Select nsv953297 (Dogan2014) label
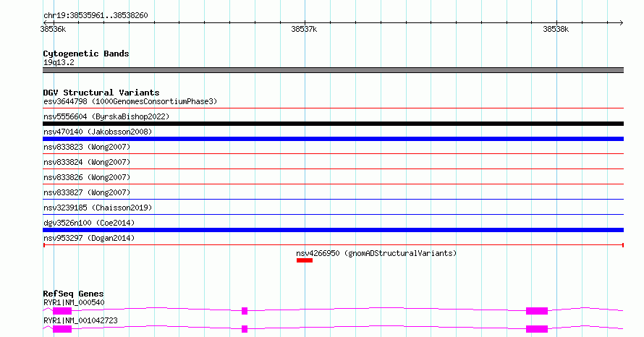644x337 pixels. coord(89,238)
